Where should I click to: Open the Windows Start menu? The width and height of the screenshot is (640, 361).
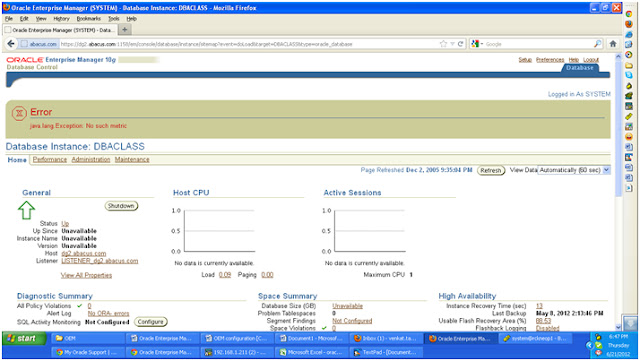coord(24,339)
